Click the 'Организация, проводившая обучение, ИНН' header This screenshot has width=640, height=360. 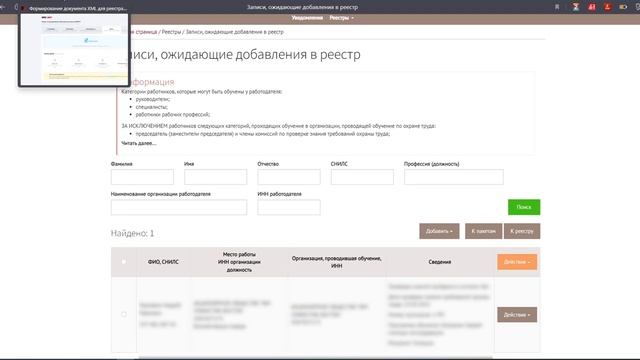pyautogui.click(x=337, y=262)
